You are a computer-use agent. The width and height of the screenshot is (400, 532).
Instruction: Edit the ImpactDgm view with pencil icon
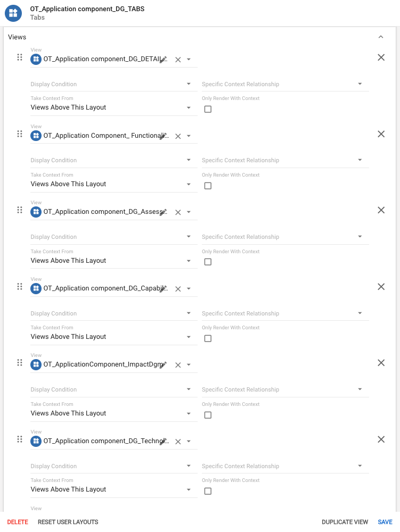[164, 364]
